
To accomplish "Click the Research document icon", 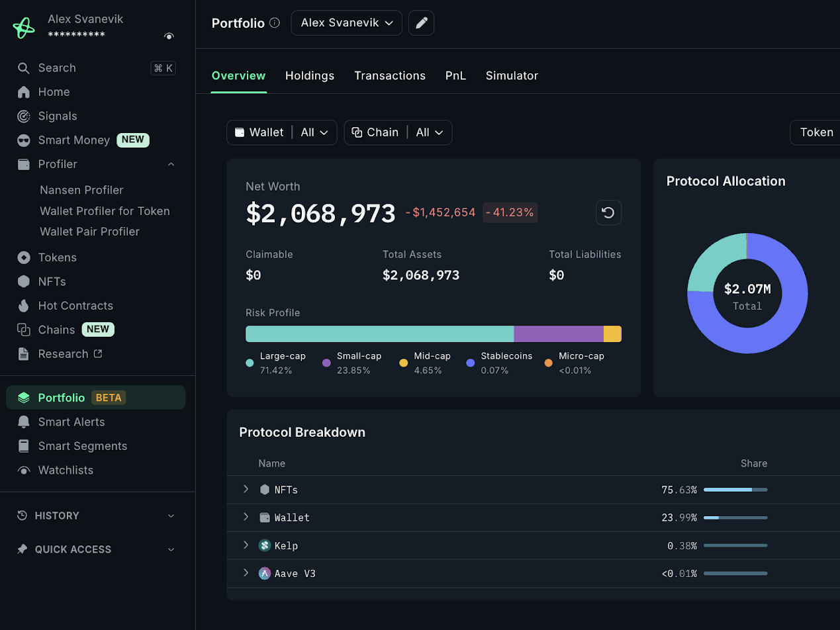I will (24, 354).
